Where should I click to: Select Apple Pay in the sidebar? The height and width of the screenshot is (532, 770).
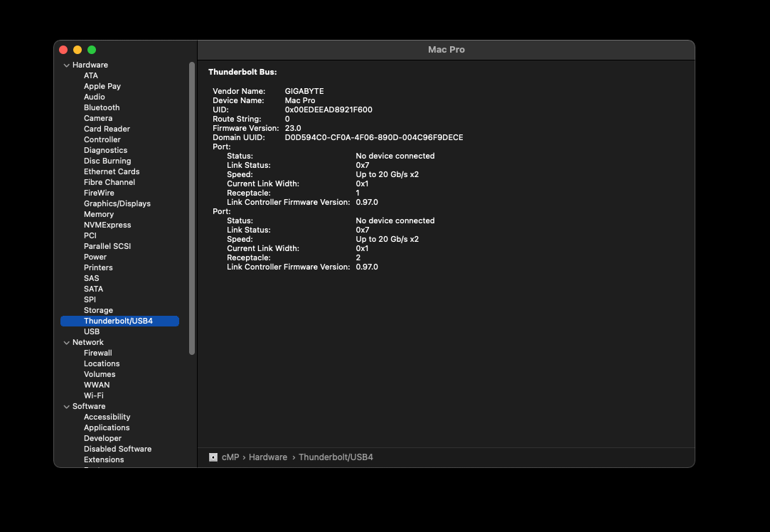point(102,87)
